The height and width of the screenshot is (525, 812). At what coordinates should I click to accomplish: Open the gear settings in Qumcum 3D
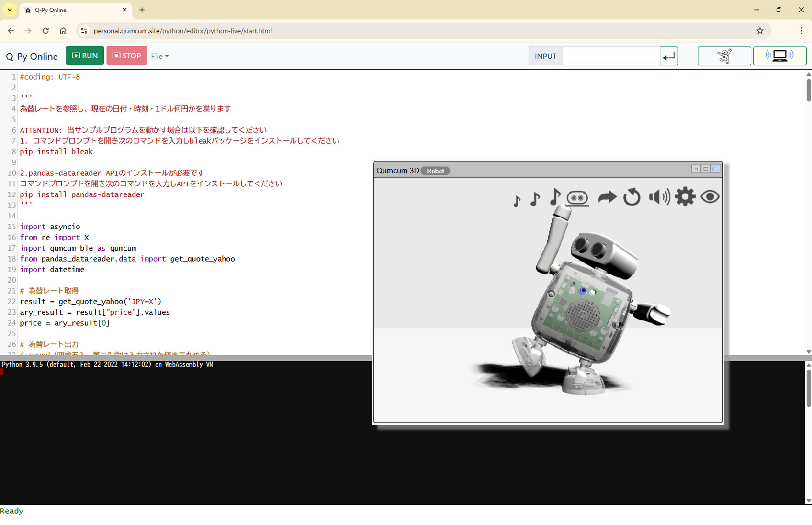pos(685,197)
